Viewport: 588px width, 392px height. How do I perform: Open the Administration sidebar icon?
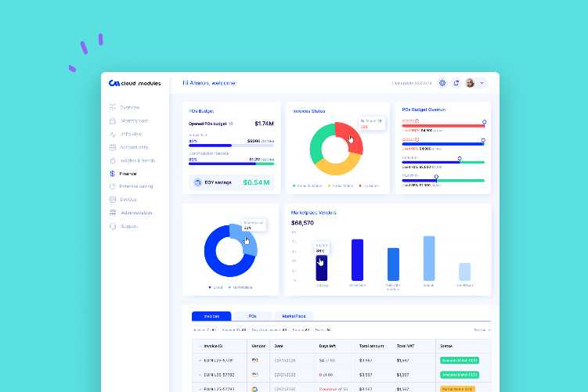[113, 213]
